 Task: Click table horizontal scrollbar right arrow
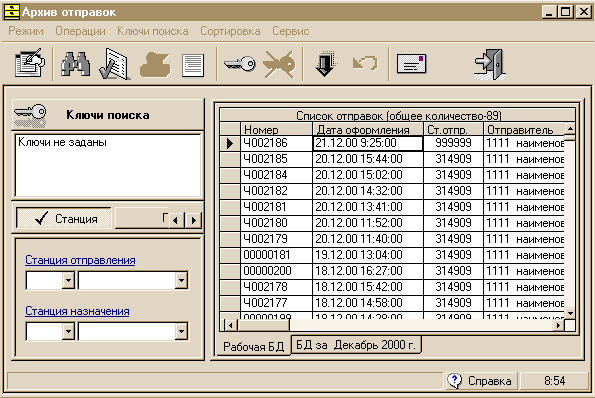[x=558, y=325]
